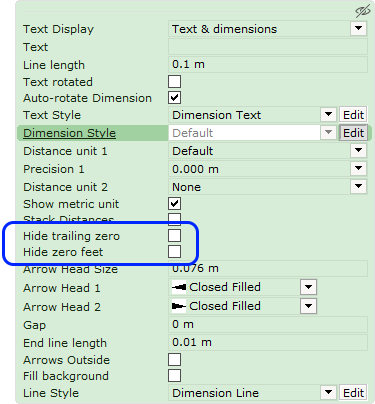The width and height of the screenshot is (375, 404).
Task: Click the 'Text & dimensions' value
Action: (224, 29)
